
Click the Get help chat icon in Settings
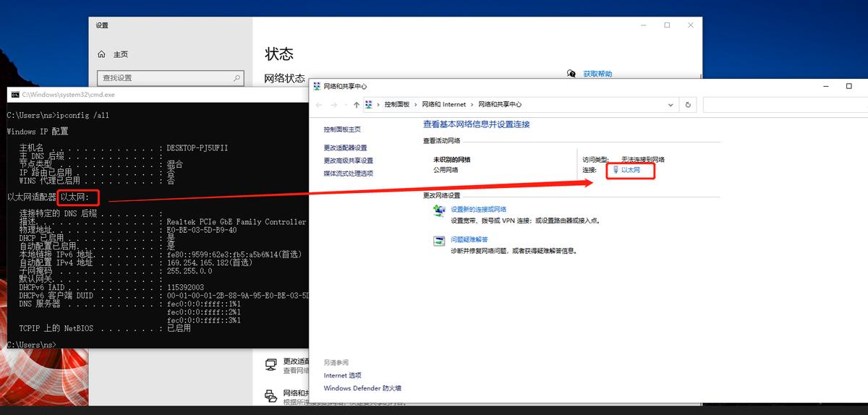point(571,74)
